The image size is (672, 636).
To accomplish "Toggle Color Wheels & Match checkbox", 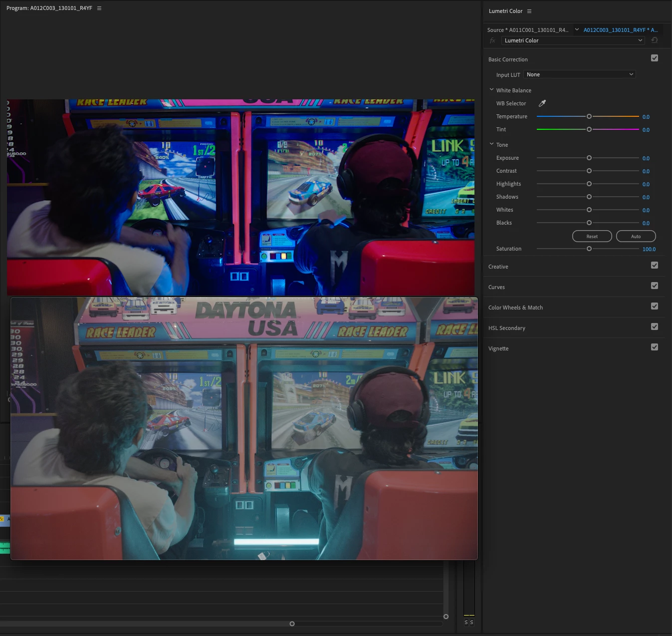I will [655, 307].
